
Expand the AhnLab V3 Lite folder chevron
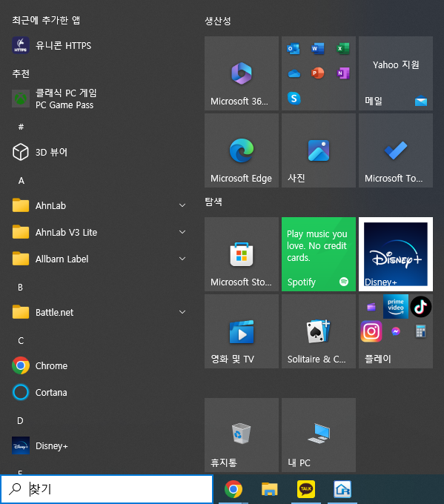pyautogui.click(x=182, y=232)
